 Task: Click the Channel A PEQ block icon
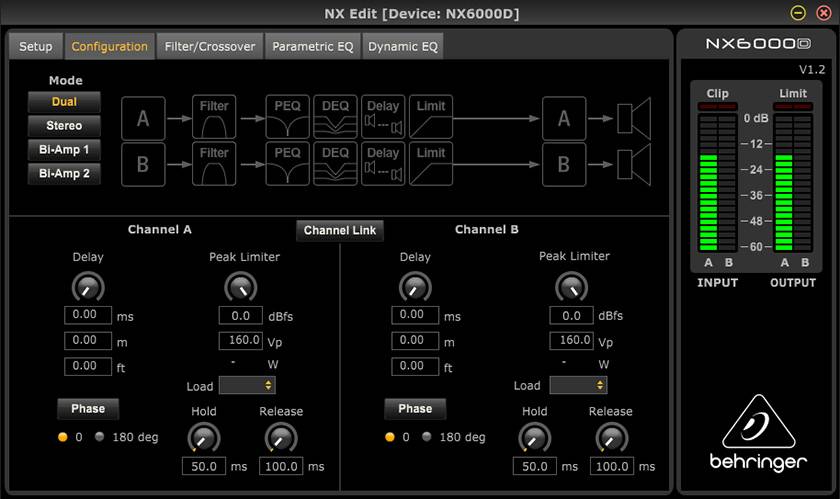pyautogui.click(x=287, y=118)
